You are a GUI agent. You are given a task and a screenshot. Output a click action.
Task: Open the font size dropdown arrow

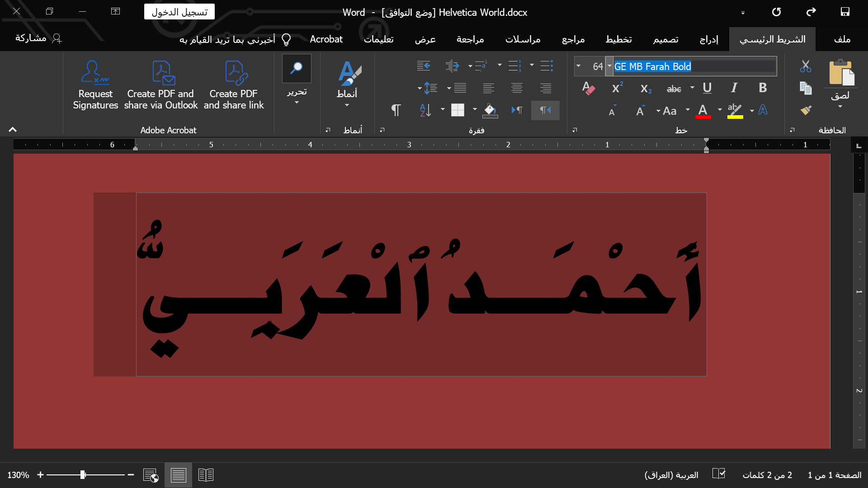point(578,66)
